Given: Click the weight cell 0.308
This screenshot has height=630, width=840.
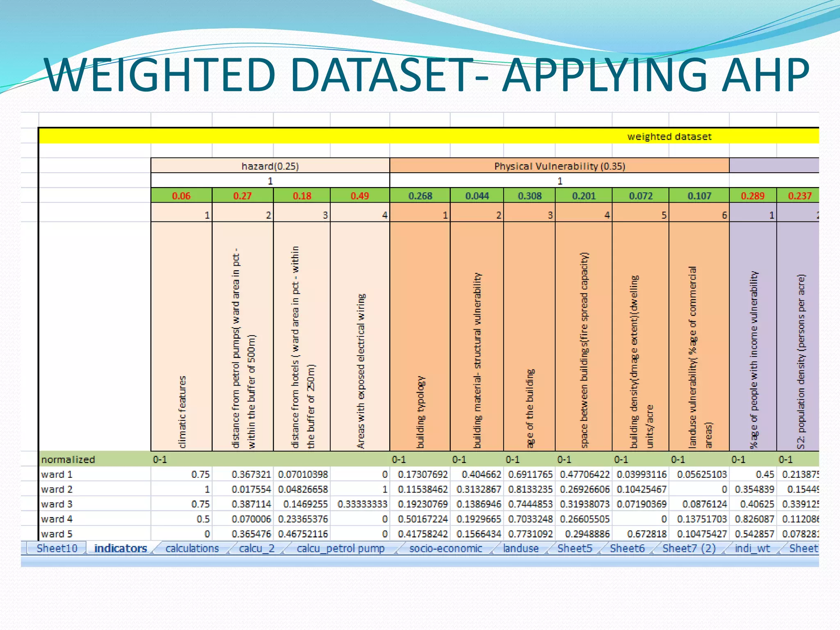Looking at the screenshot, I should [530, 196].
